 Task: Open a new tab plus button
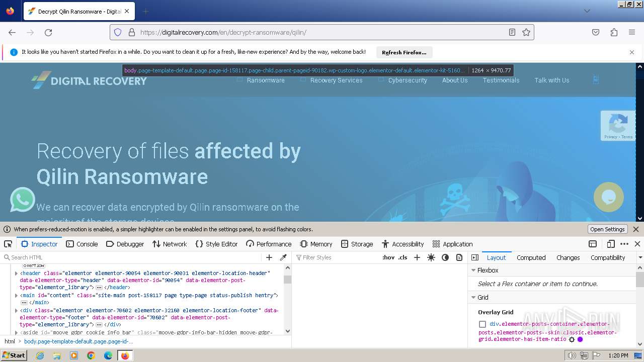click(146, 11)
